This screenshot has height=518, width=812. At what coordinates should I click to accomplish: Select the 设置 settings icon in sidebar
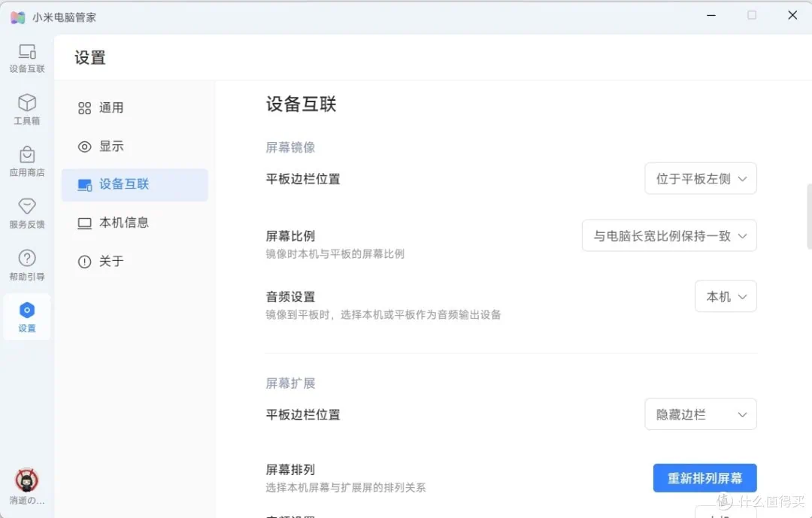pyautogui.click(x=27, y=317)
